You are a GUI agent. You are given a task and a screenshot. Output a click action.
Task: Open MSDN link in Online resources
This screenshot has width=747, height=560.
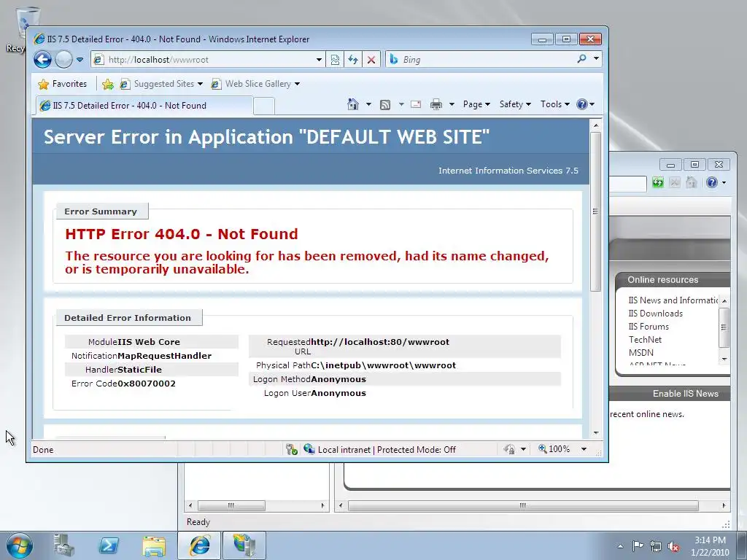click(x=640, y=353)
